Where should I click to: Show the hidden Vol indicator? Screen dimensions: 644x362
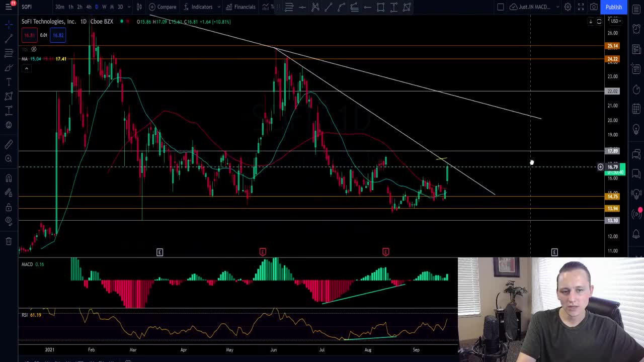pyautogui.click(x=34, y=49)
